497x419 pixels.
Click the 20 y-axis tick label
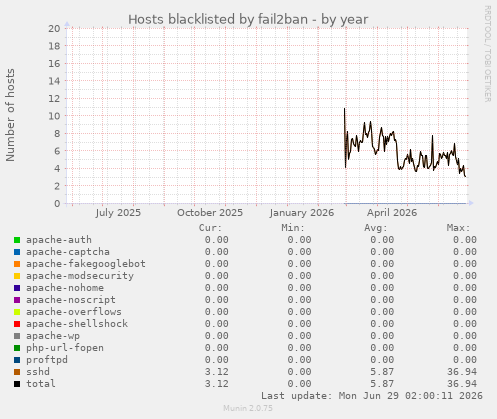(x=54, y=28)
